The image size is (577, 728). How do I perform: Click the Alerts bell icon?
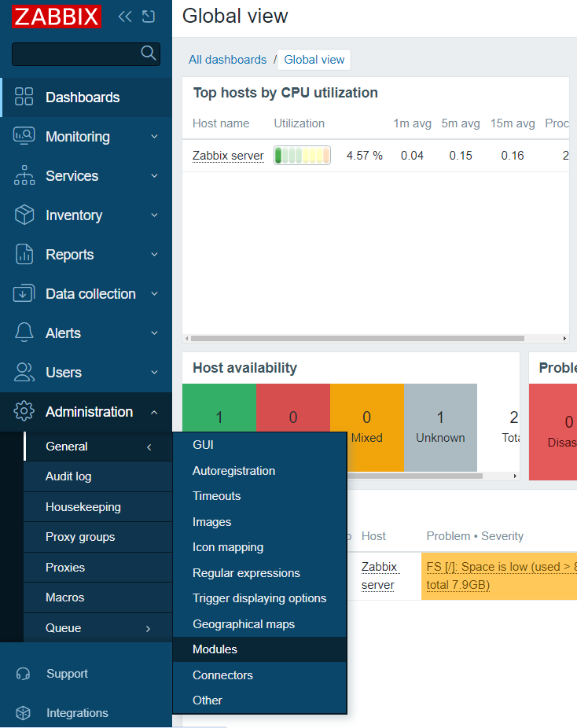(x=24, y=333)
